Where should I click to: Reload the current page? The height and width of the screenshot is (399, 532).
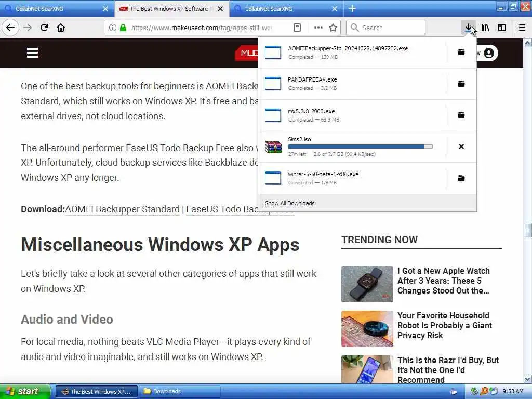[44, 28]
